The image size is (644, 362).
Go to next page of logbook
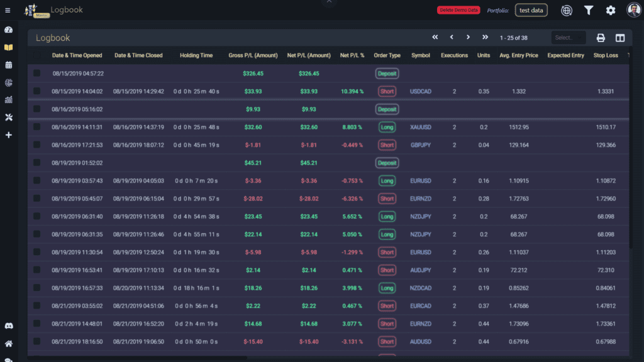click(468, 38)
